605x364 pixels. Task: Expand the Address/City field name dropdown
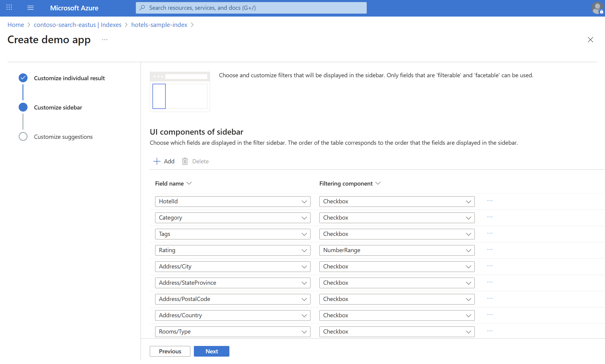pos(233,267)
